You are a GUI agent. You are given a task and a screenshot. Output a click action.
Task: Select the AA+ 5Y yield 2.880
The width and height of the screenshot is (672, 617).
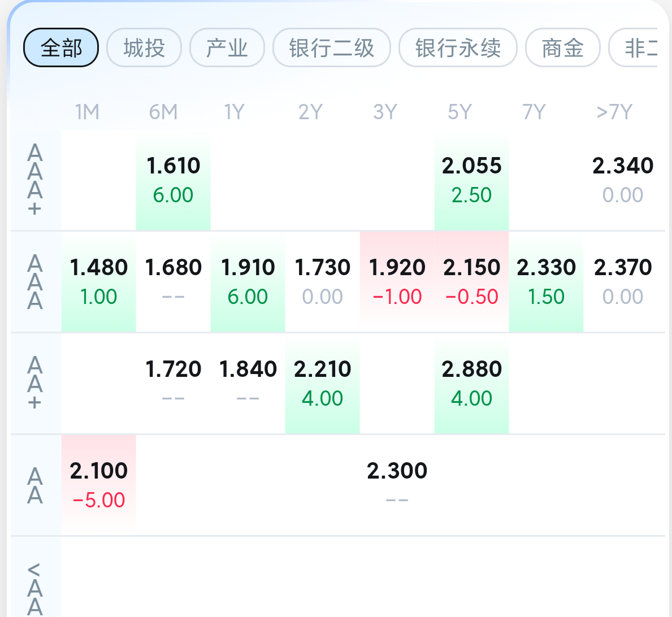pos(471,383)
